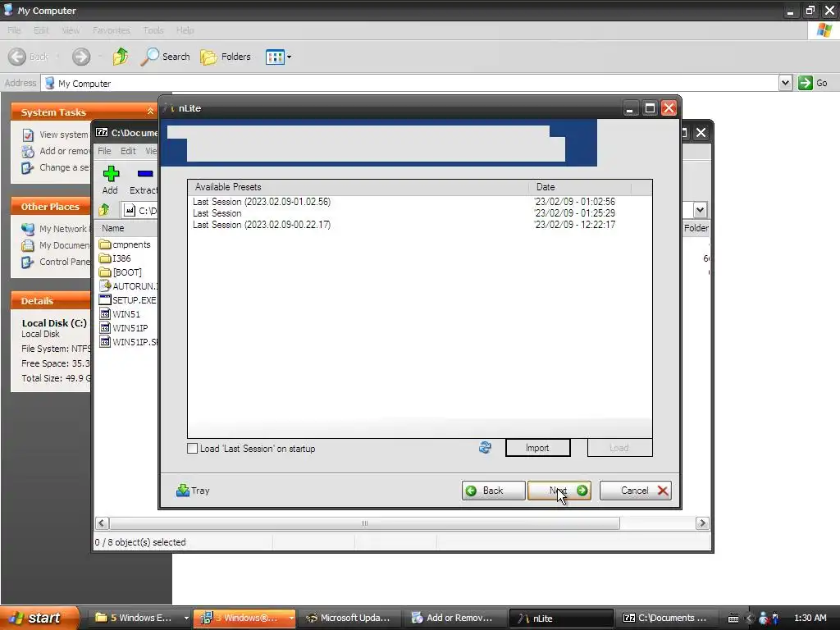Open the Folders pane in My Computer toolbar
Viewport: 840px width, 630px height.
pyautogui.click(x=226, y=57)
